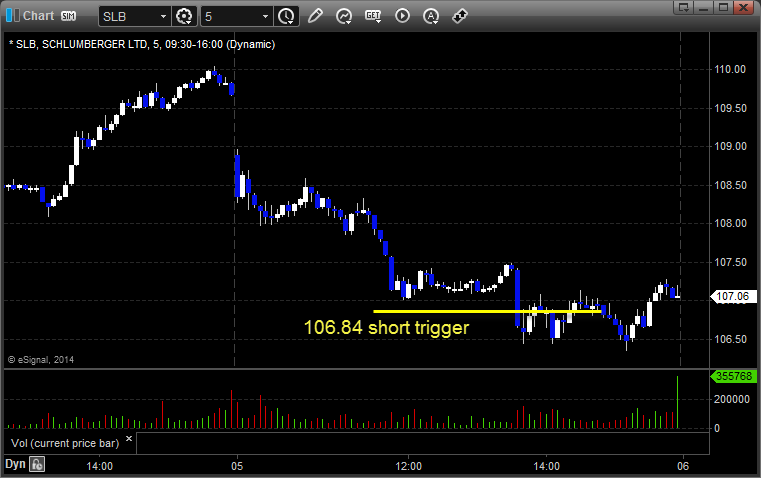
Task: Open the studies chart-line icon menu
Action: coord(344,16)
